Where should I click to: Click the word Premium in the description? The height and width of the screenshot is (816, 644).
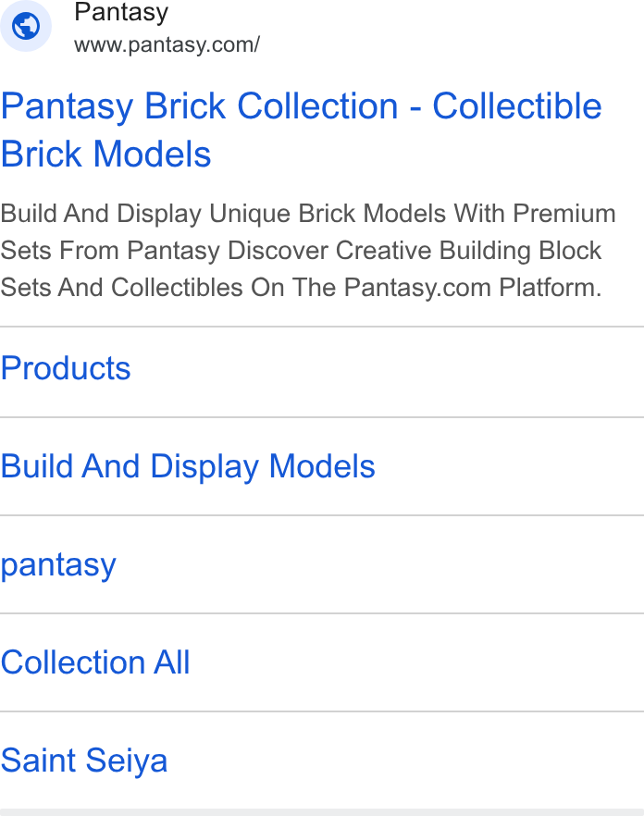pos(564,214)
